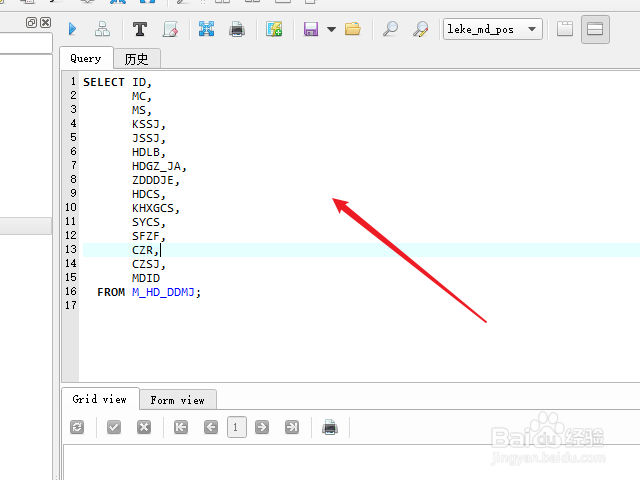Click the SELECT keyword on line 1

[x=104, y=82]
